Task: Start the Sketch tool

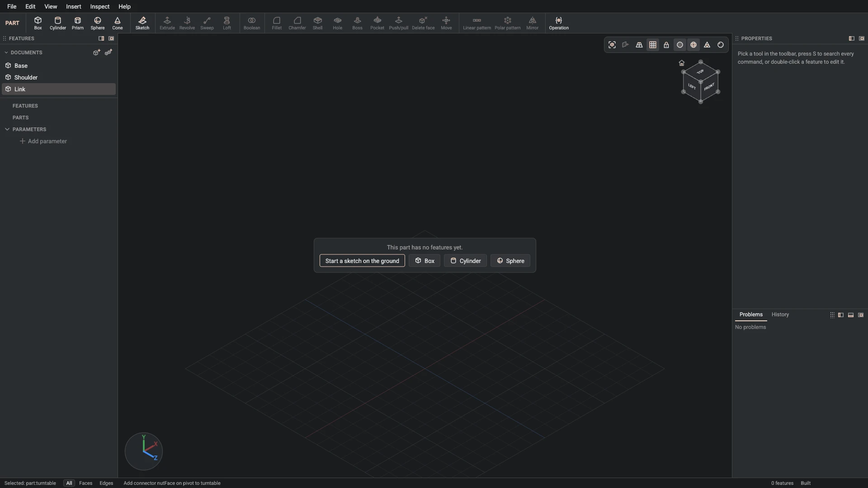Action: 142,23
